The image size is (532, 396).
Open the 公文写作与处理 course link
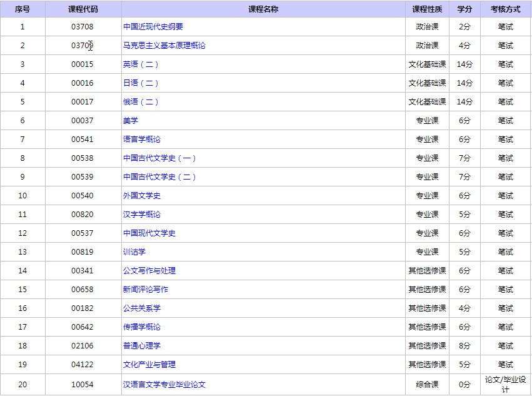149,270
